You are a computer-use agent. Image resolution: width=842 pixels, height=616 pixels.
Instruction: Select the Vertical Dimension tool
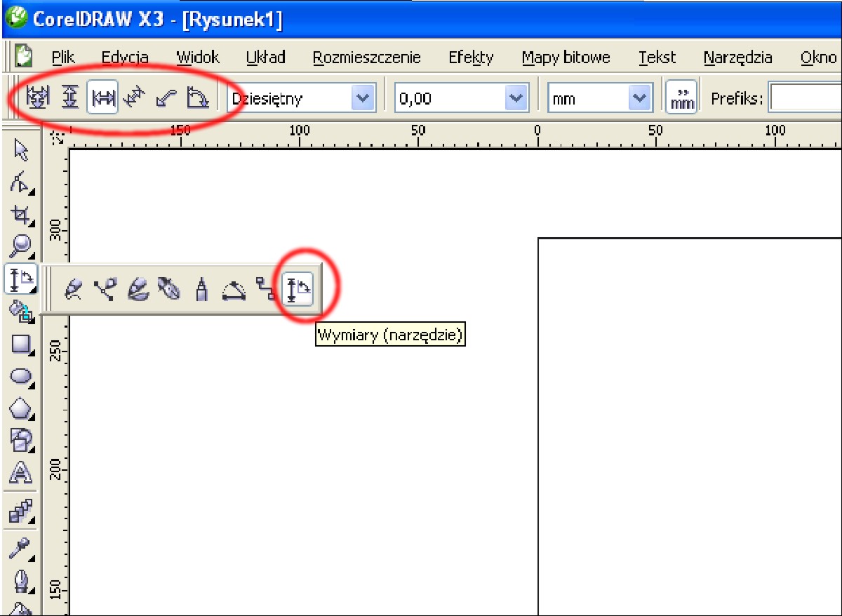(69, 98)
